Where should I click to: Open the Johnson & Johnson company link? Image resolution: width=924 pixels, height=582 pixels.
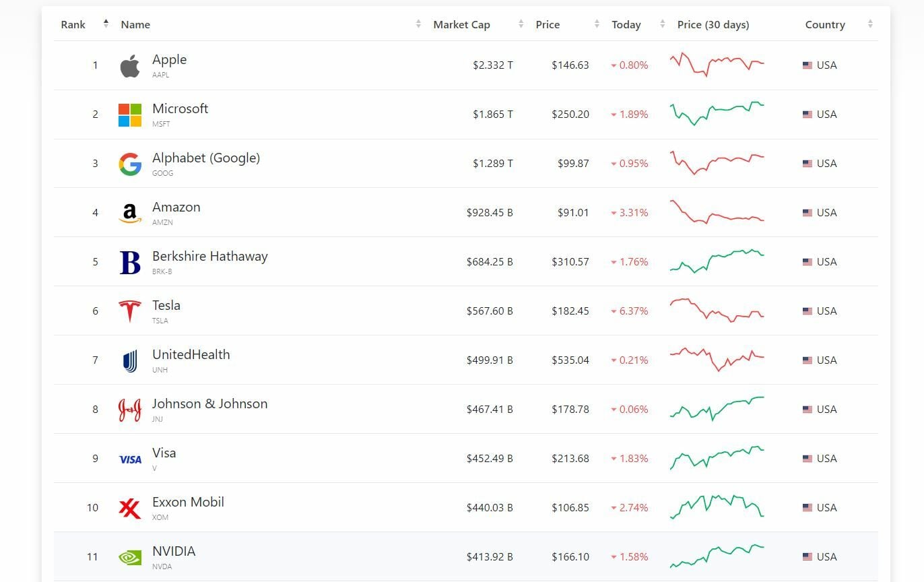click(x=209, y=404)
